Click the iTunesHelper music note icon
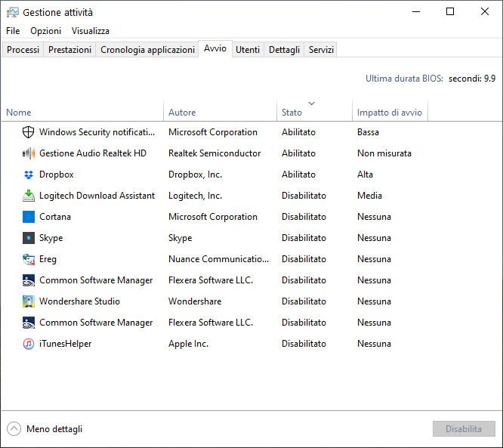The height and width of the screenshot is (448, 503). click(x=28, y=344)
